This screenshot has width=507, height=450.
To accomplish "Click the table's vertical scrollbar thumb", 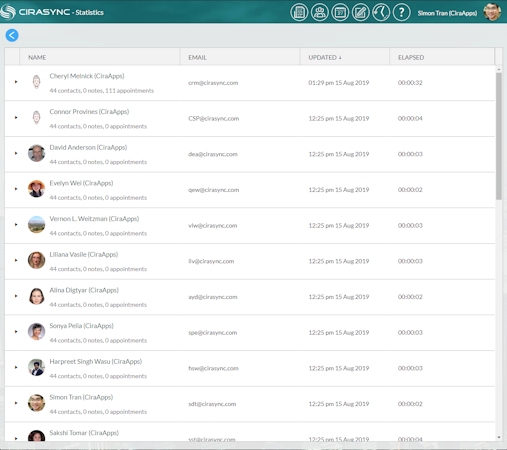I will click(499, 136).
